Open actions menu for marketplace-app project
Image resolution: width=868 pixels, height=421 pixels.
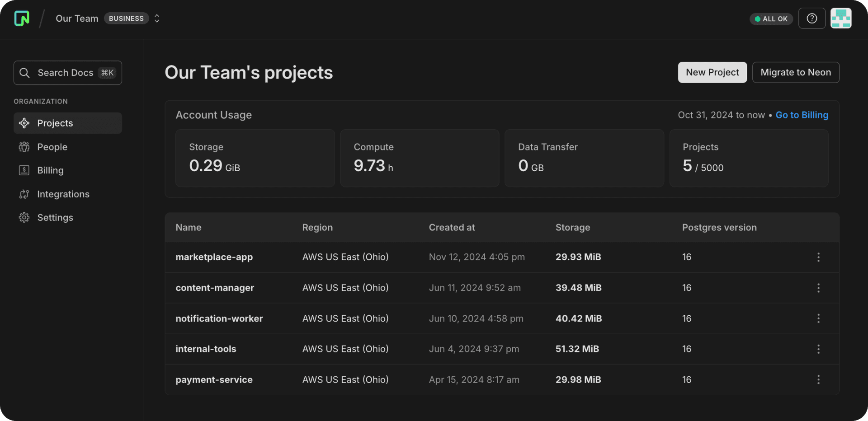click(x=818, y=257)
